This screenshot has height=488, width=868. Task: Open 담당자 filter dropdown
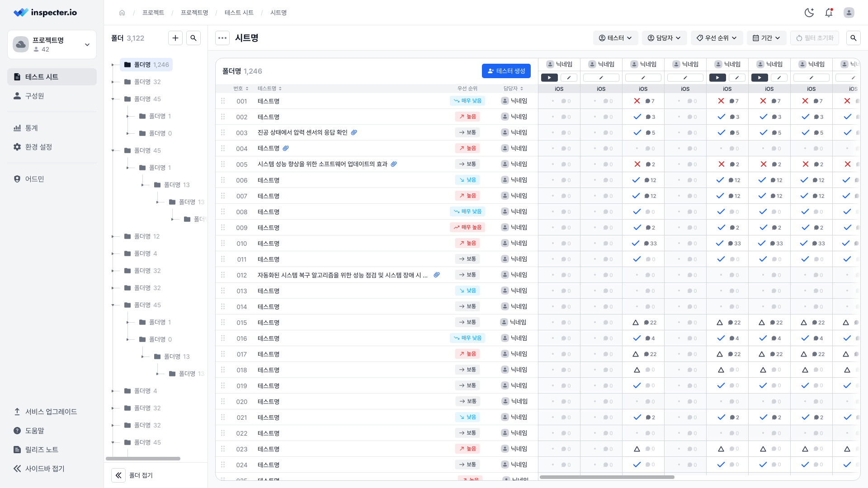click(x=664, y=38)
